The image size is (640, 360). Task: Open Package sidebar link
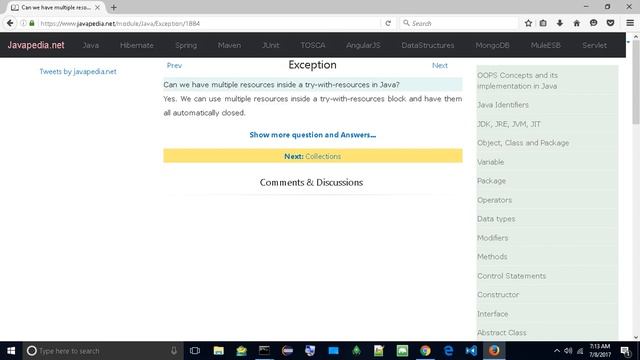click(x=491, y=181)
